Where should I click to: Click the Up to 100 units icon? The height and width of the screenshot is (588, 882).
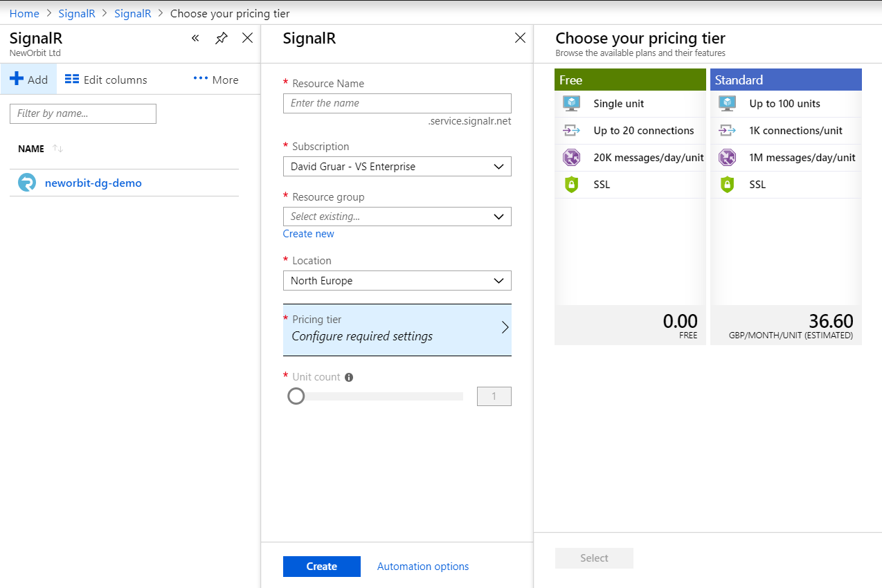tap(727, 104)
